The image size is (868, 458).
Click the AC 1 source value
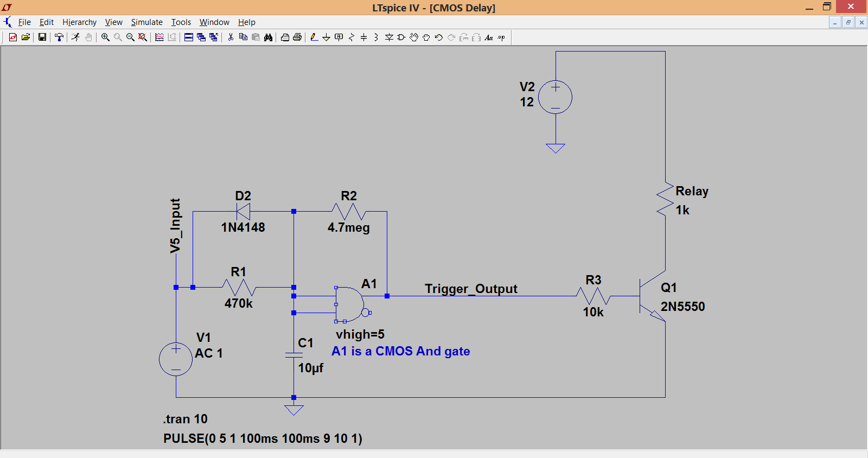tap(209, 353)
